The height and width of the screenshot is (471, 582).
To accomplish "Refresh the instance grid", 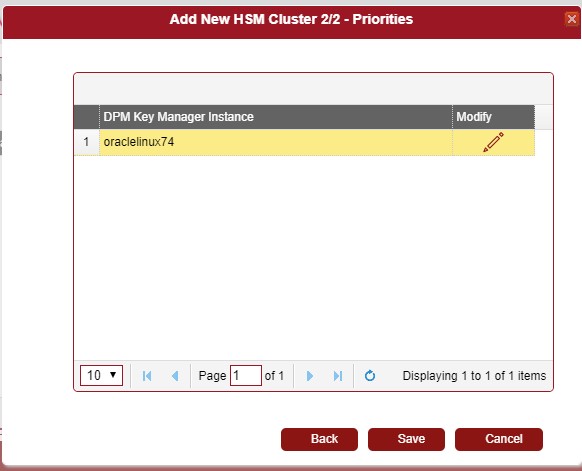I will [370, 376].
